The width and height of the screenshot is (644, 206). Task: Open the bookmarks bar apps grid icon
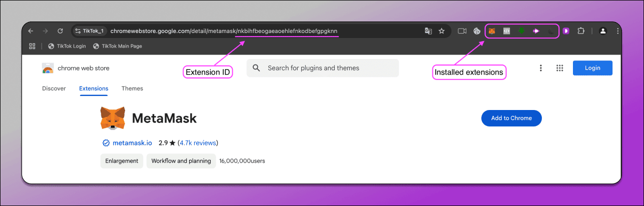pos(33,46)
